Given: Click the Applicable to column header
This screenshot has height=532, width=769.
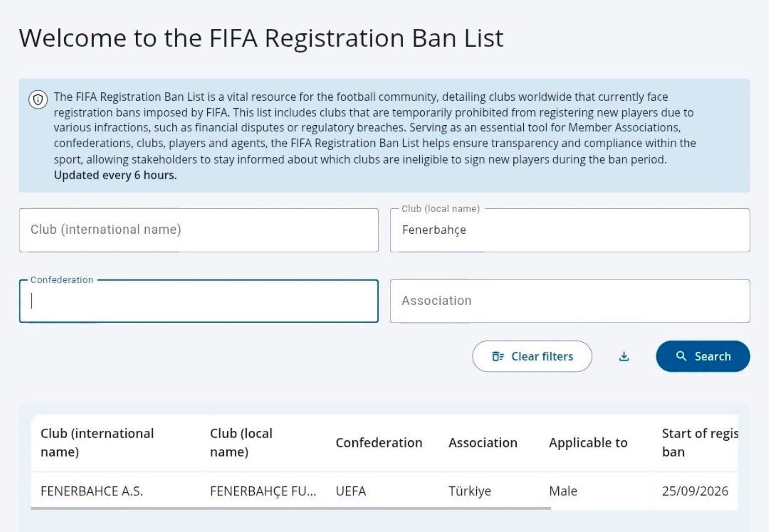Looking at the screenshot, I should 588,443.
